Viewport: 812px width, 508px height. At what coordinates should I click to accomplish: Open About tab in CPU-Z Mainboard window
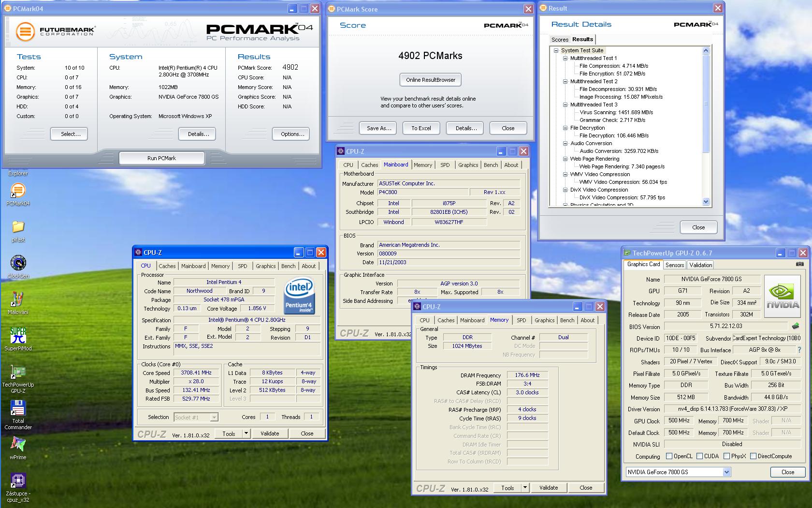(511, 165)
